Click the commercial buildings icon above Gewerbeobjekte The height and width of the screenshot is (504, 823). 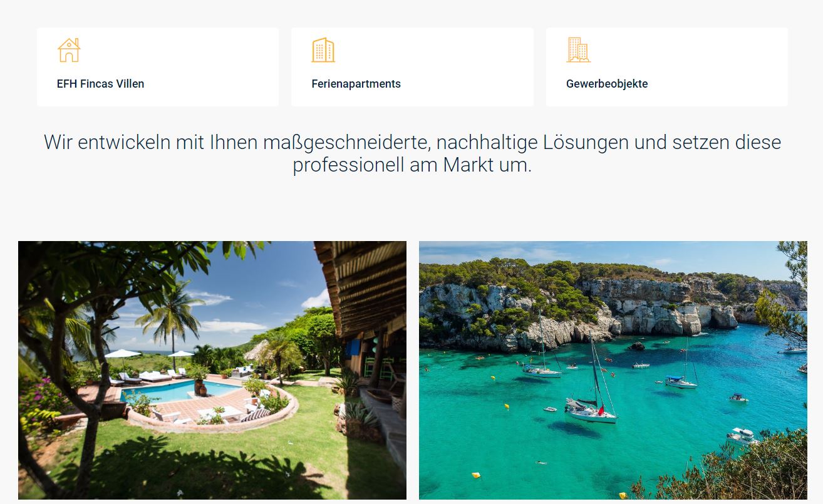(578, 50)
